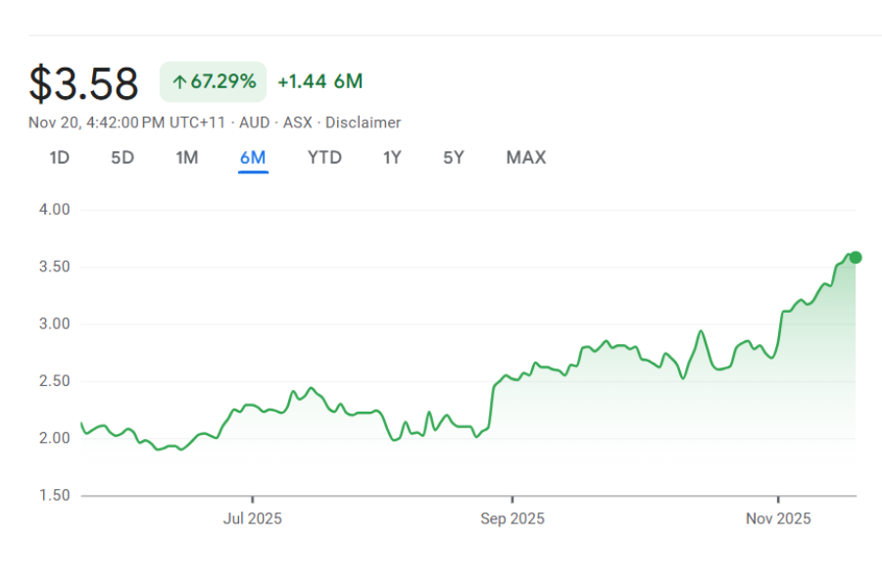This screenshot has height=588, width=882.
Task: Switch to the 1D time range tab
Action: (x=59, y=158)
